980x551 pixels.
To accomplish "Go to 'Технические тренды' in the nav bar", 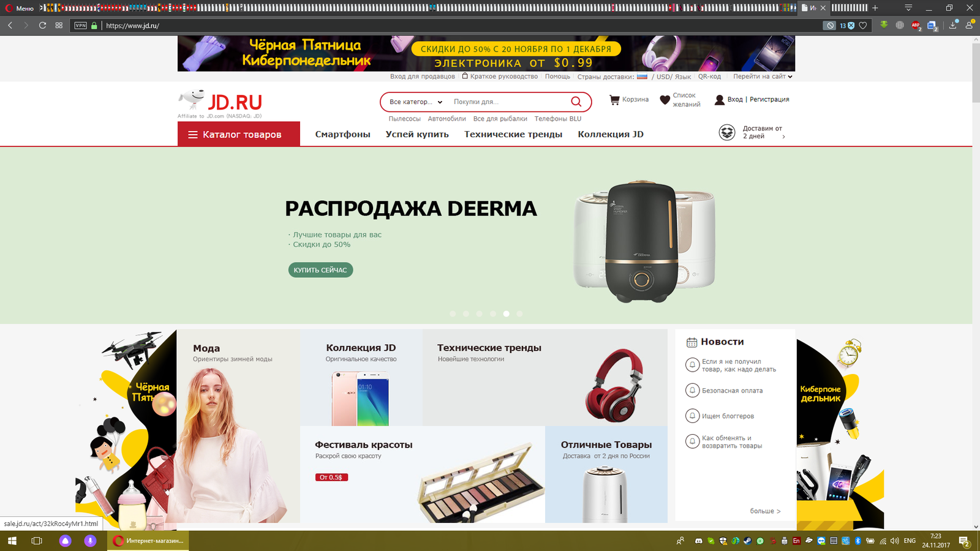I will pyautogui.click(x=513, y=134).
